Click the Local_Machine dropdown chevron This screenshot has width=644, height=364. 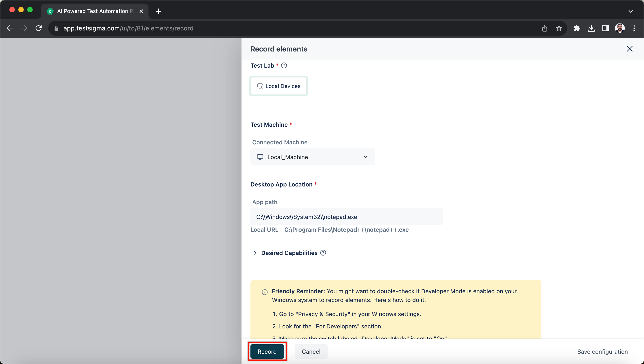tap(366, 157)
